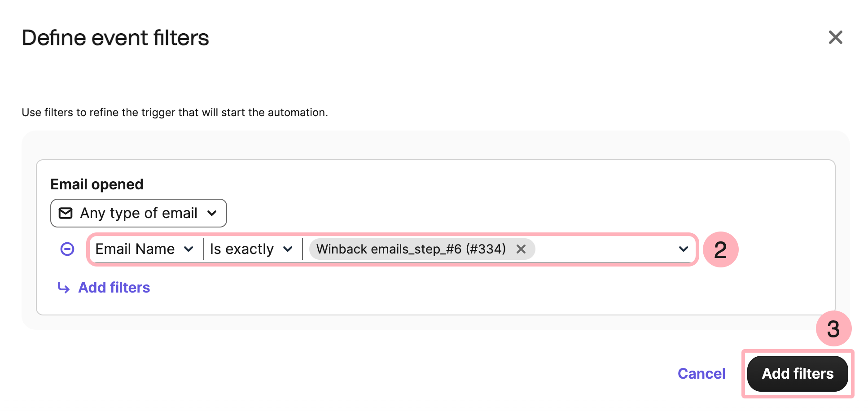Click the empty area of the value field
This screenshot has height=411, width=868.
pyautogui.click(x=605, y=249)
